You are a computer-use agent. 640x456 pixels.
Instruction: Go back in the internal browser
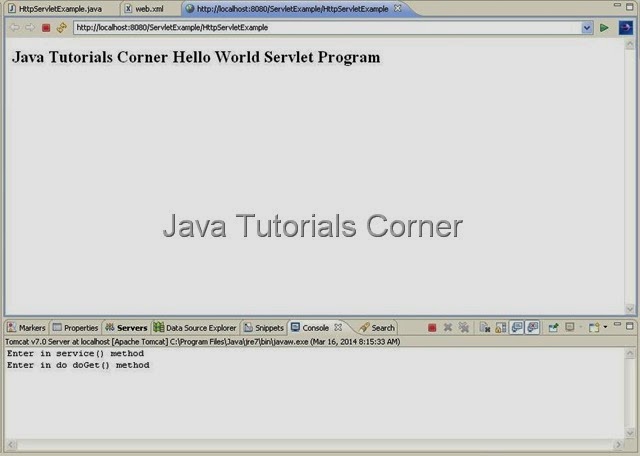click(15, 28)
